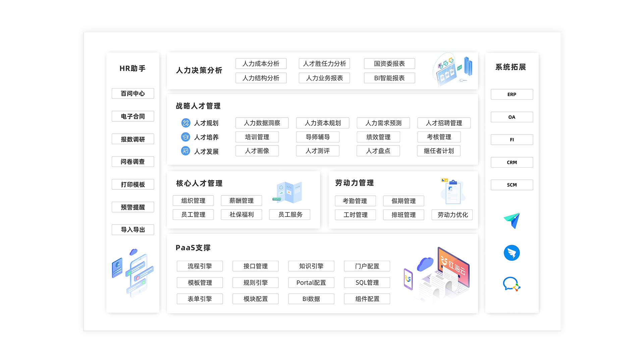Image resolution: width=644 pixels, height=362 pixels.
Task: Select CRM under 系统拓展
Action: pyautogui.click(x=512, y=162)
